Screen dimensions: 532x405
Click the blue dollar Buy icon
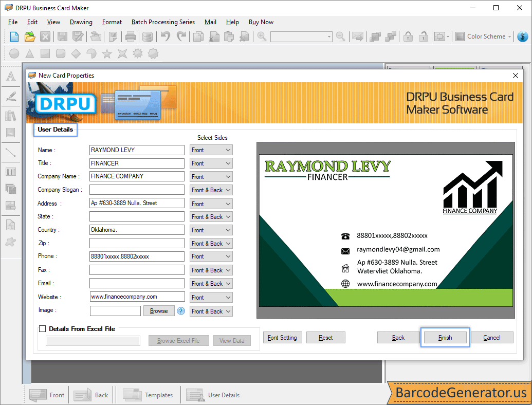(x=523, y=36)
